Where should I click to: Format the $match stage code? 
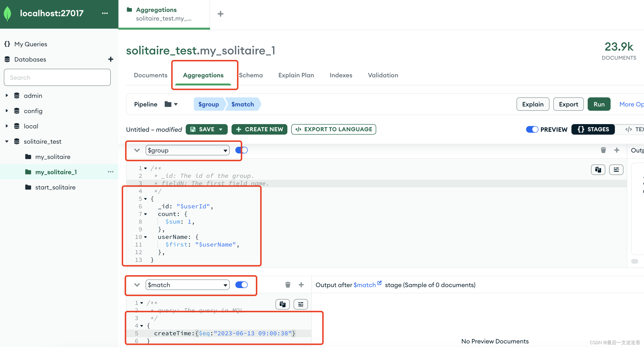coord(301,304)
